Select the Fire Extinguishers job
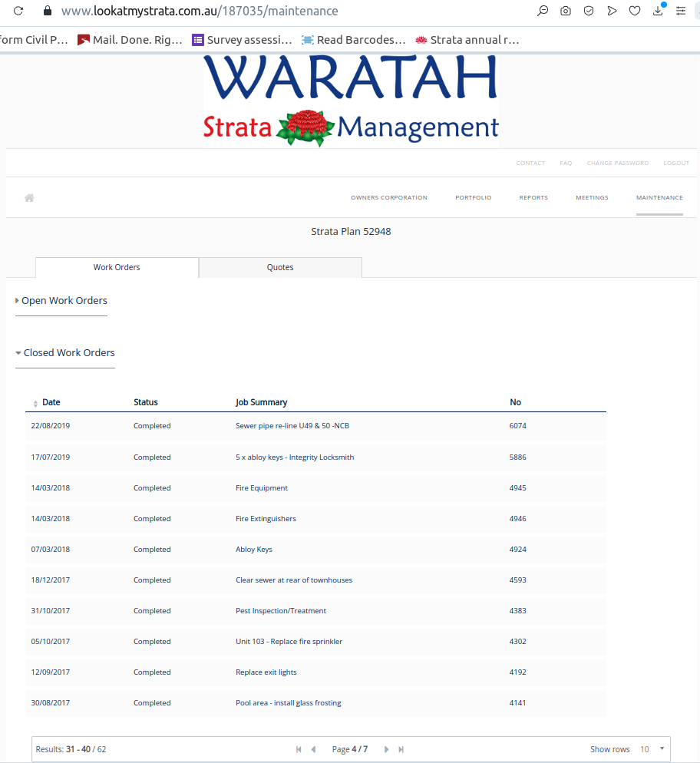 (x=266, y=519)
